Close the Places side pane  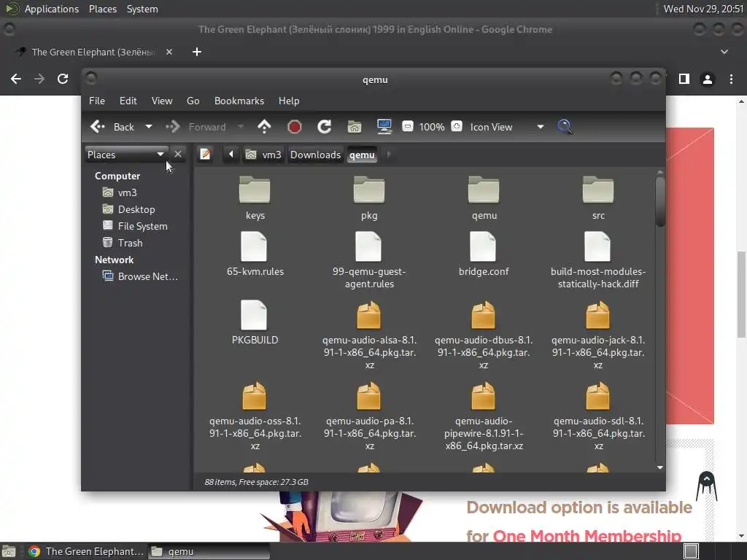pos(178,155)
